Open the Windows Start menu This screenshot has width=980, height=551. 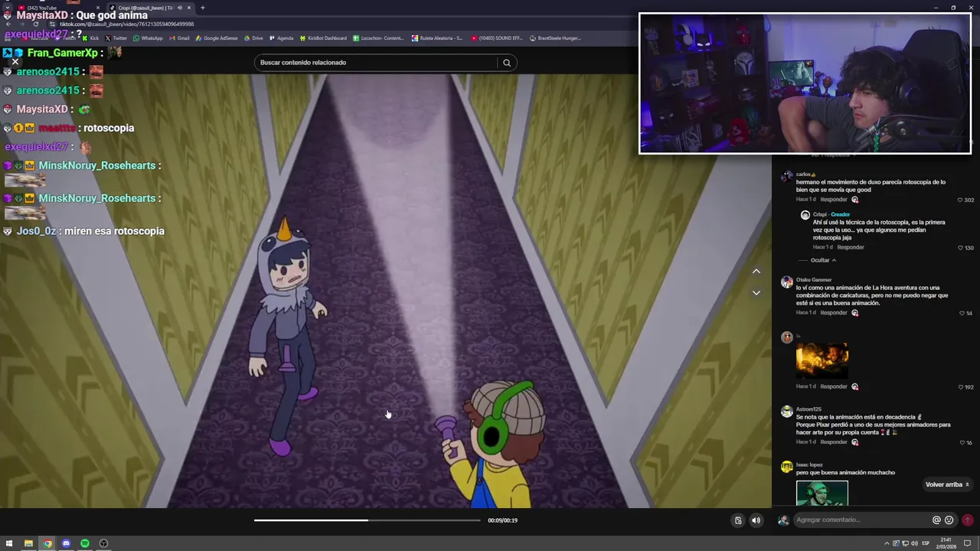point(9,543)
